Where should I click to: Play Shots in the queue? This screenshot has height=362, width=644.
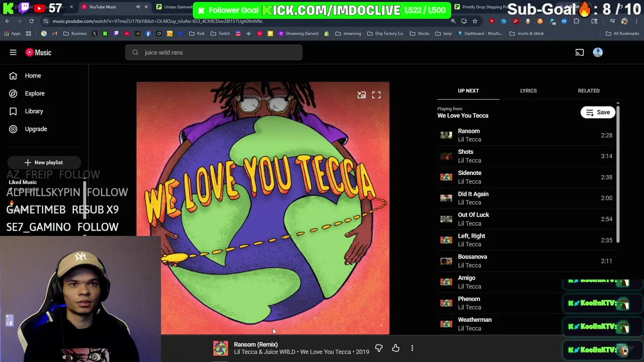[526, 156]
